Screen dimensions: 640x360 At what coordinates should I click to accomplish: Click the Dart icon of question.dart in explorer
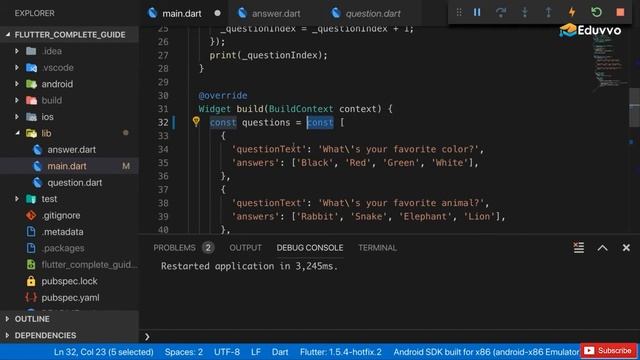pyautogui.click(x=38, y=182)
